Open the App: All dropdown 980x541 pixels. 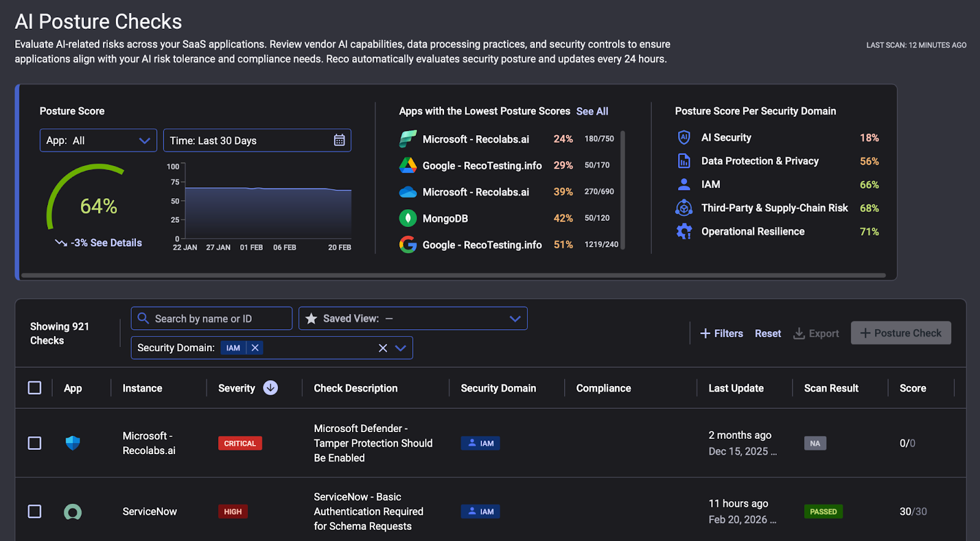point(98,140)
